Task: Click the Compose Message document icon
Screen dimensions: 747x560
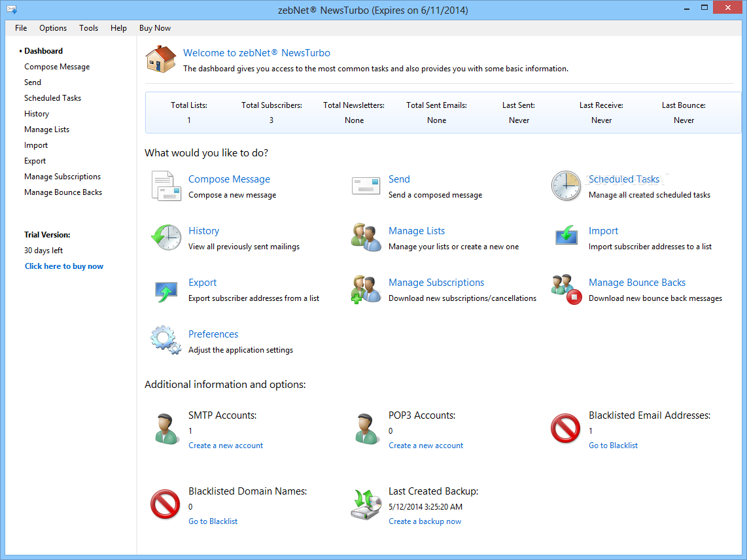Action: (x=165, y=186)
